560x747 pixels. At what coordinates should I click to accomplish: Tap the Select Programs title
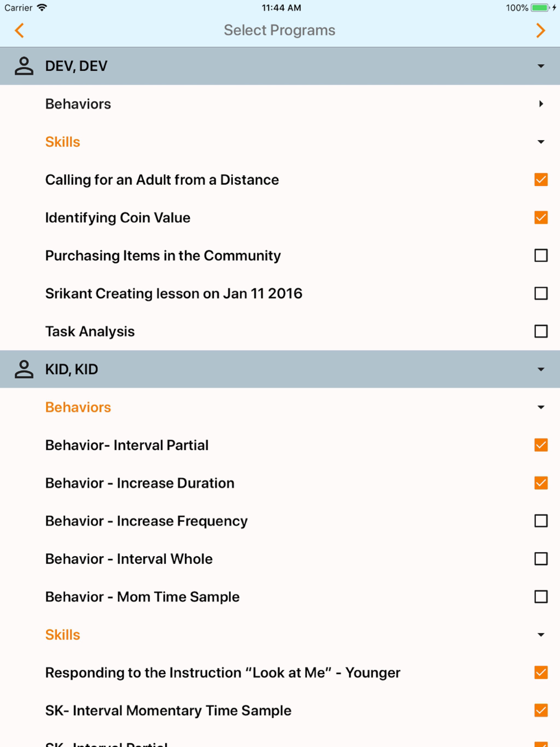point(279,30)
